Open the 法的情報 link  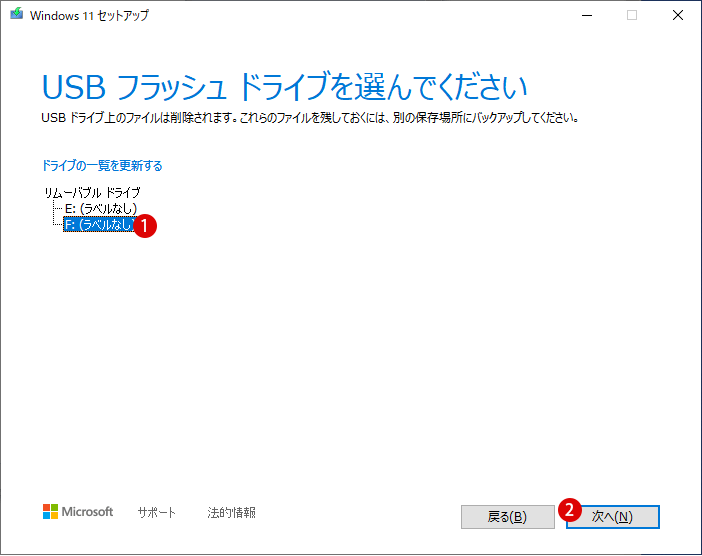[231, 513]
